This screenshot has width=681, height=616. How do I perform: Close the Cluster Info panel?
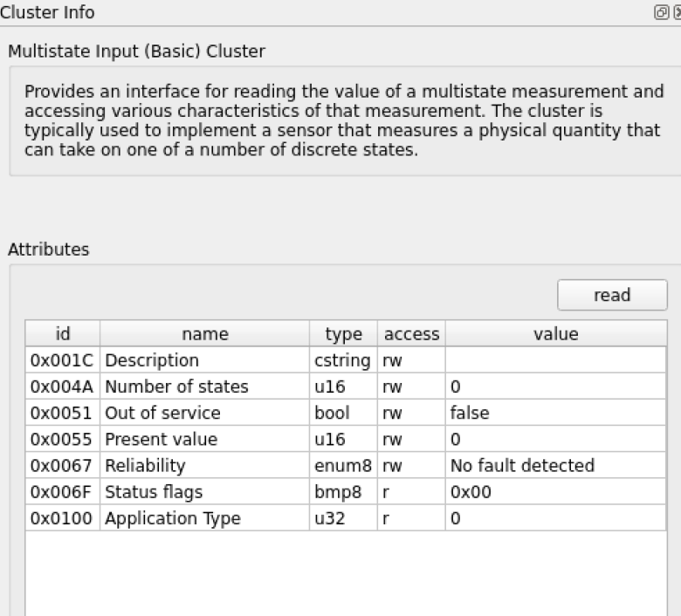pos(678,12)
